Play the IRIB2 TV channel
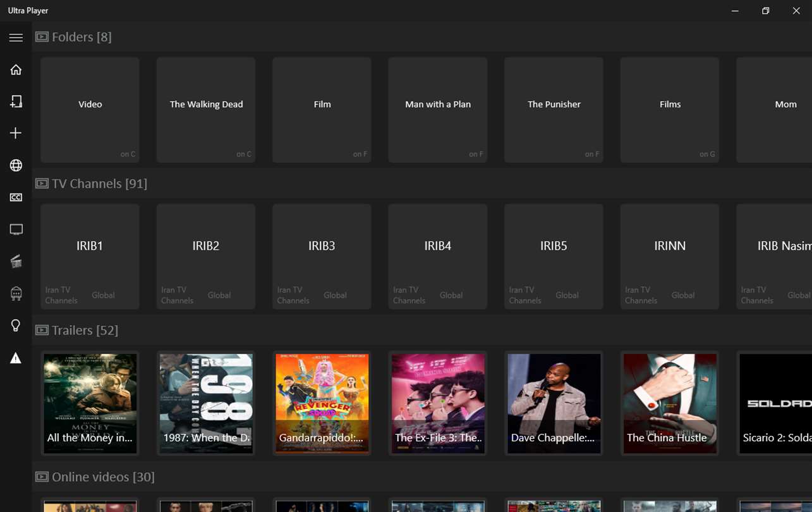Screen dimensions: 812x512 206,257
